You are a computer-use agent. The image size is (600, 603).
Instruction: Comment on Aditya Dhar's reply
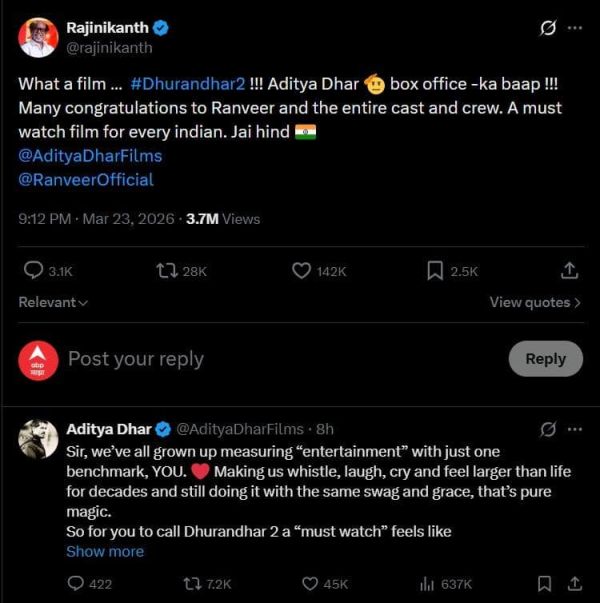pyautogui.click(x=76, y=584)
